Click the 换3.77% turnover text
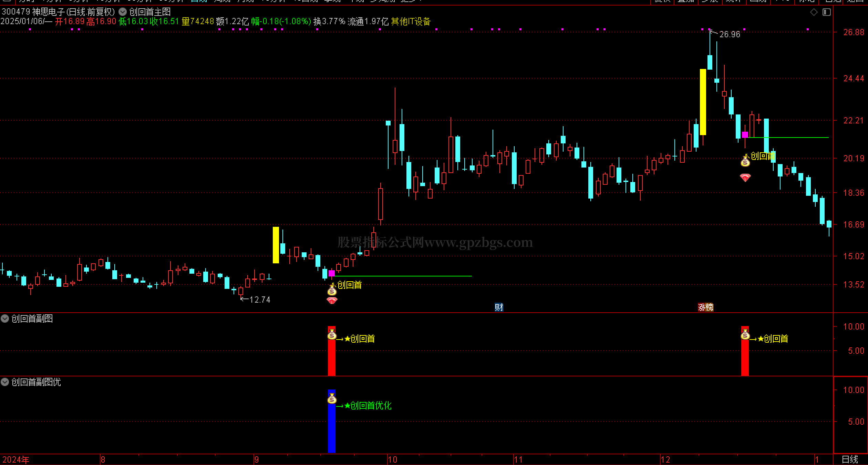This screenshot has height=465, width=868. pyautogui.click(x=329, y=21)
